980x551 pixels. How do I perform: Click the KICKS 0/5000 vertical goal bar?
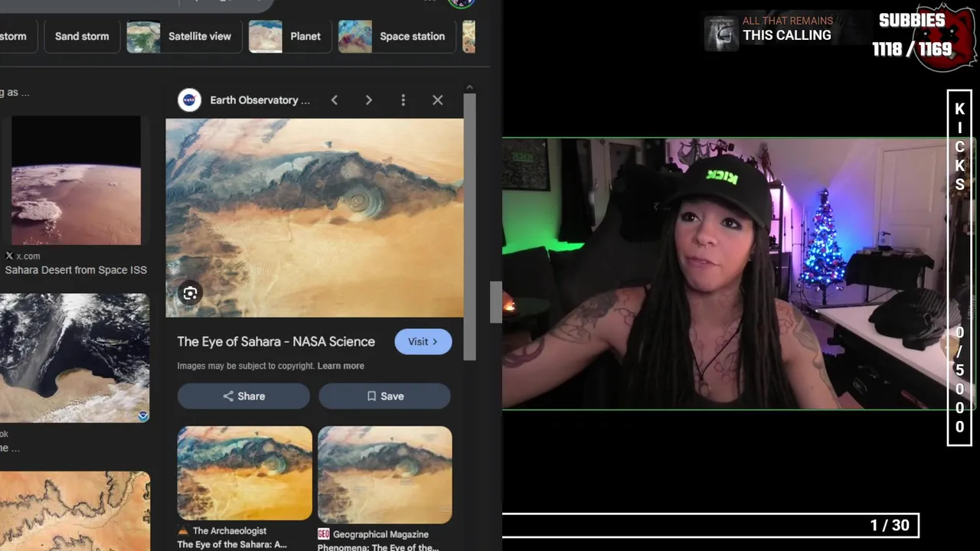[959, 268]
